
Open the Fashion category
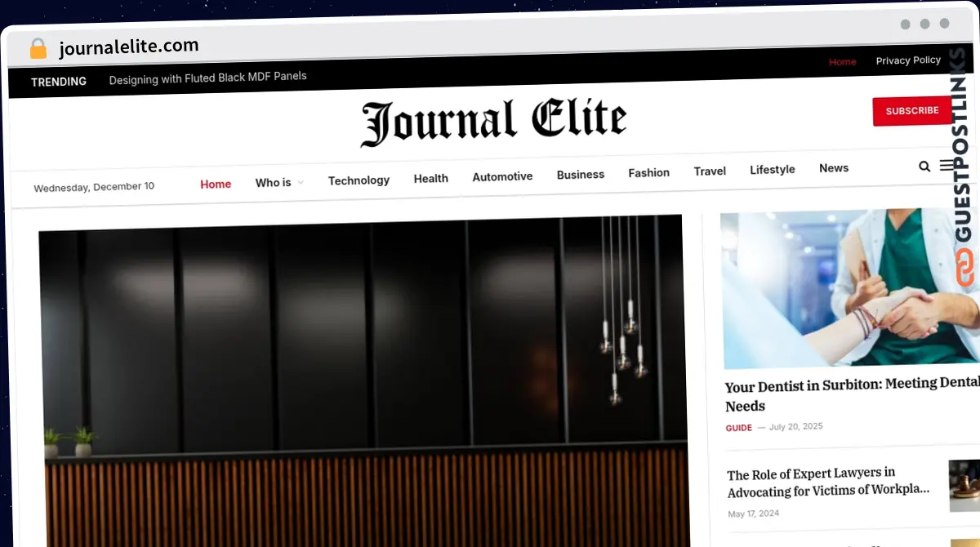[648, 173]
